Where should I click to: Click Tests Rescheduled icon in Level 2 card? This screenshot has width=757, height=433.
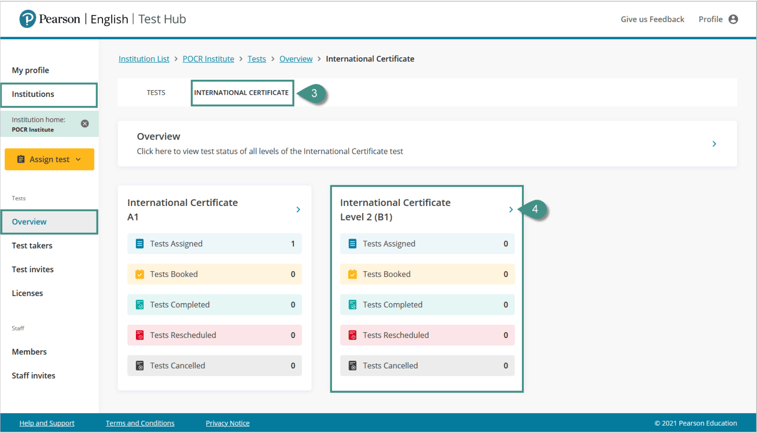click(352, 335)
